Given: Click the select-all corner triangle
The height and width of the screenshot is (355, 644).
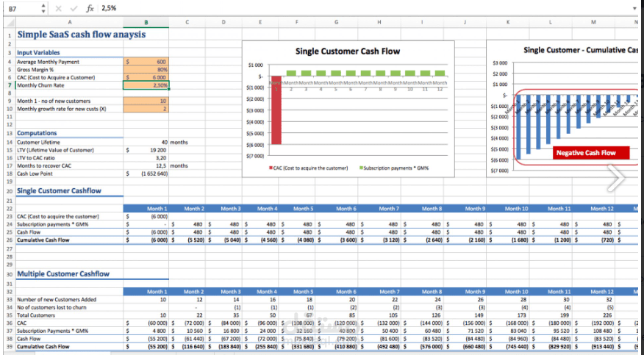Looking at the screenshot, I should (x=10, y=22).
